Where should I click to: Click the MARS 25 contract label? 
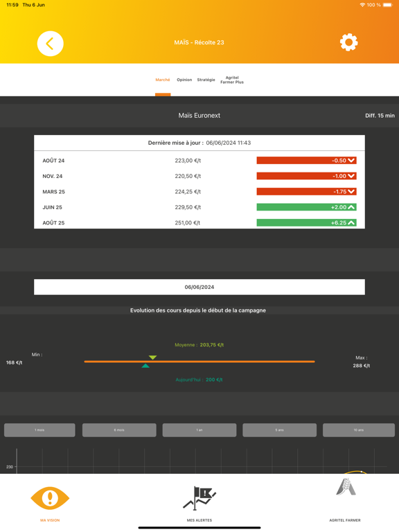click(53, 192)
